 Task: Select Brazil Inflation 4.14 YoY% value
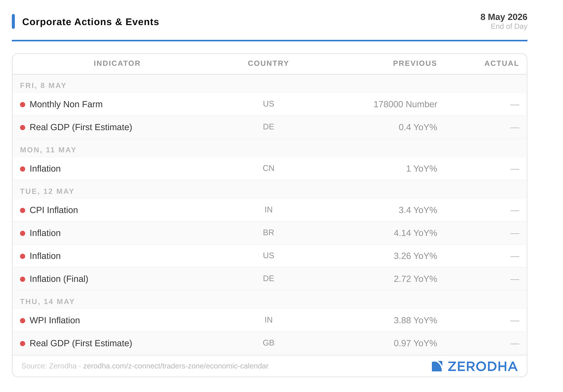[415, 233]
